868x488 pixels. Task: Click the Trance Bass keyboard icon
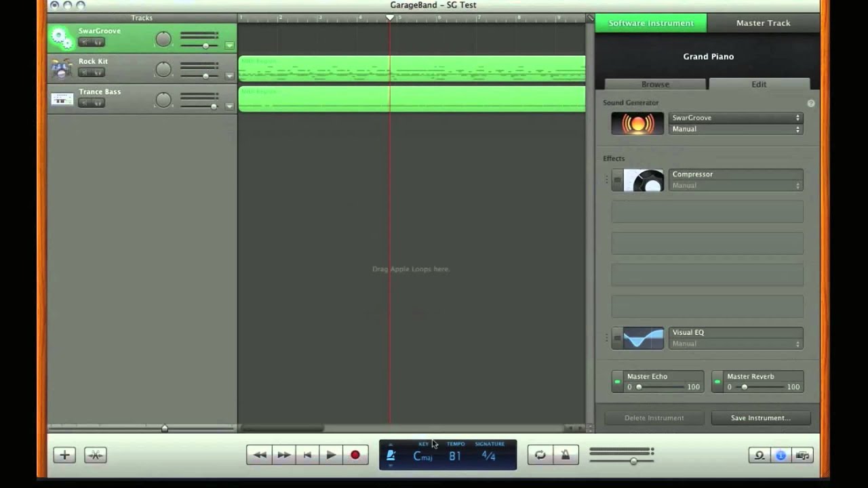click(x=62, y=99)
